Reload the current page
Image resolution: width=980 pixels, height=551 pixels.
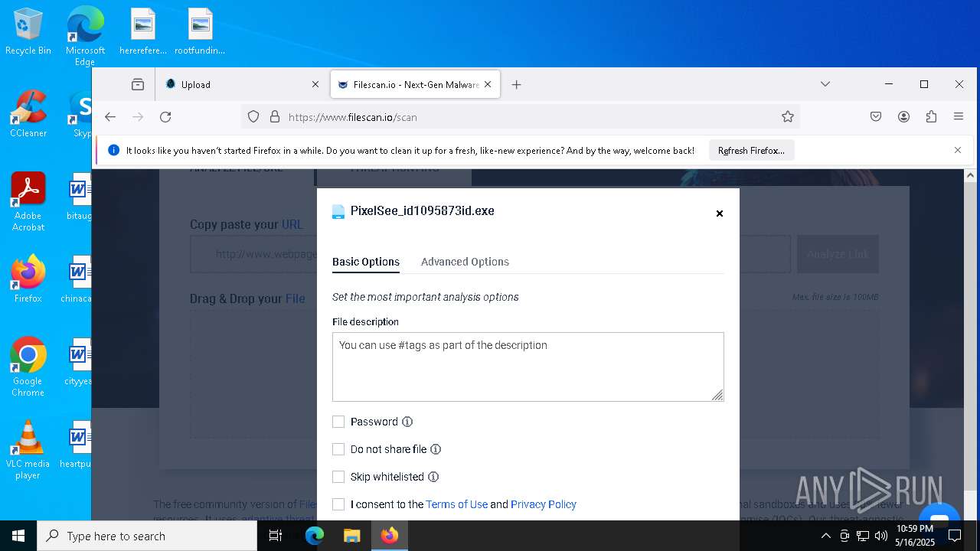(165, 117)
